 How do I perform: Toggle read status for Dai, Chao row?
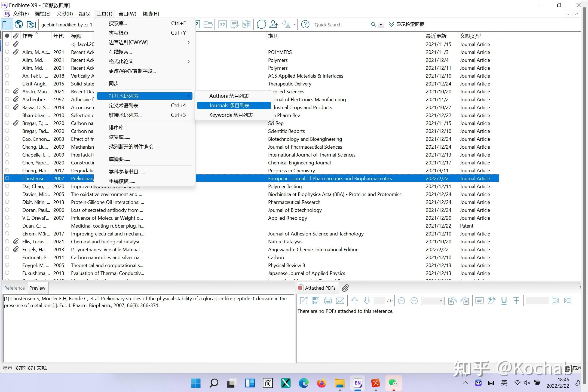click(7, 186)
